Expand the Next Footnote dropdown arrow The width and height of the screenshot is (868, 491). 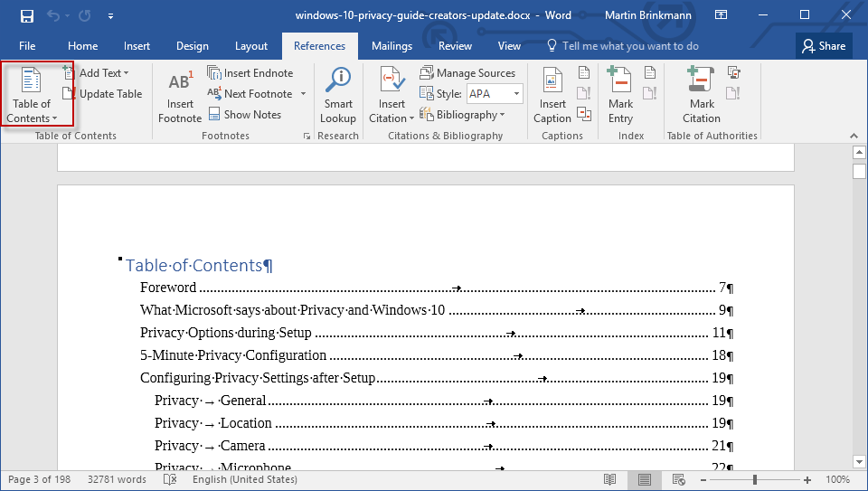304,93
